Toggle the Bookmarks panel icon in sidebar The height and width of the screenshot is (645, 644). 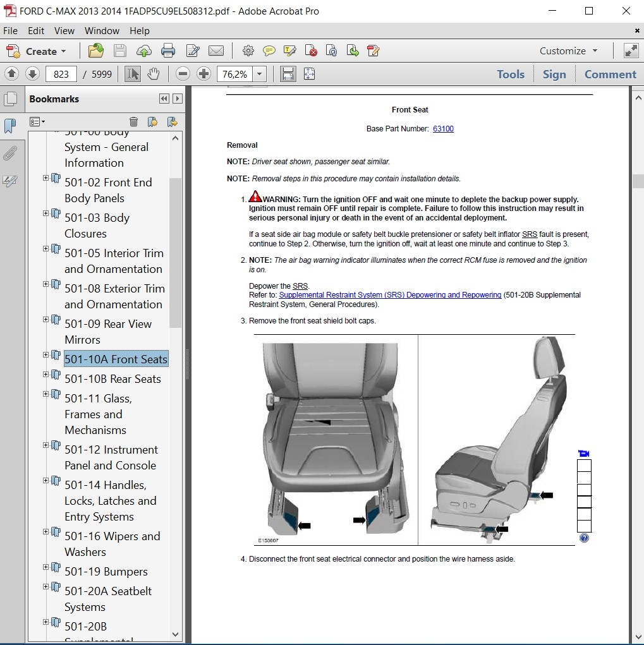(10, 126)
